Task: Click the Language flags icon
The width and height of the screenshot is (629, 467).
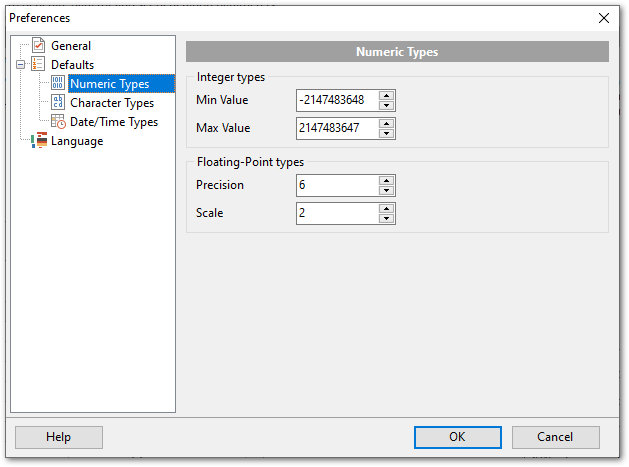Action: coord(39,141)
